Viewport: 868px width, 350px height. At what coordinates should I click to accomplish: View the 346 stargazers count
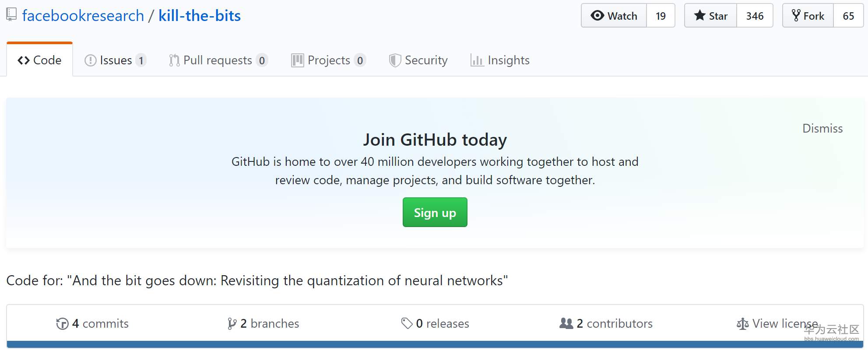755,16
